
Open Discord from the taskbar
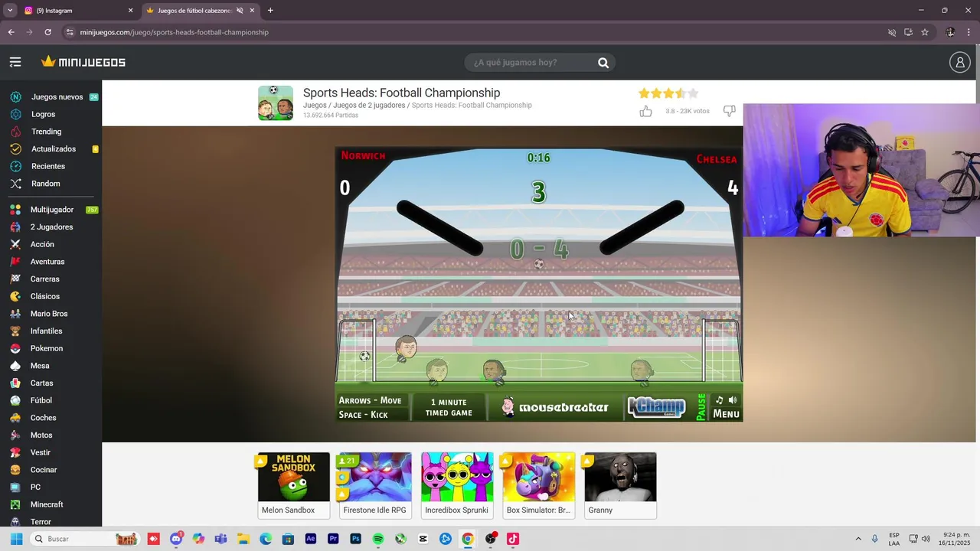(x=176, y=539)
